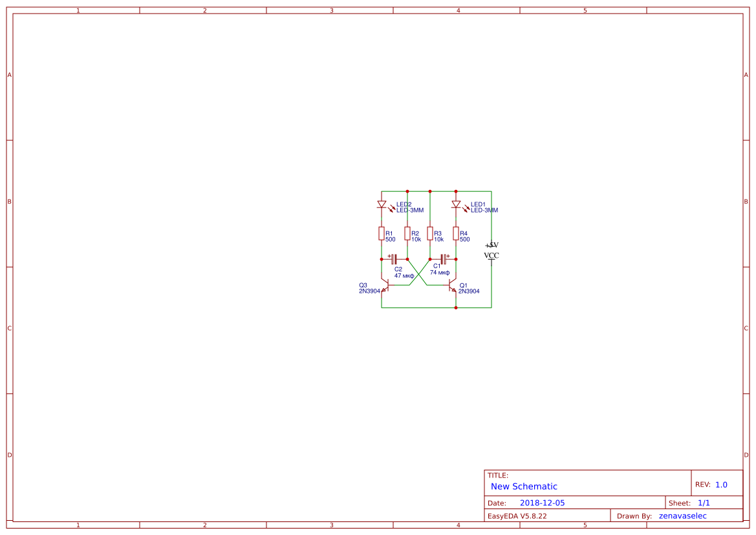This screenshot has height=535, width=756.
Task: Click the VCC power symbol
Action: (x=491, y=256)
